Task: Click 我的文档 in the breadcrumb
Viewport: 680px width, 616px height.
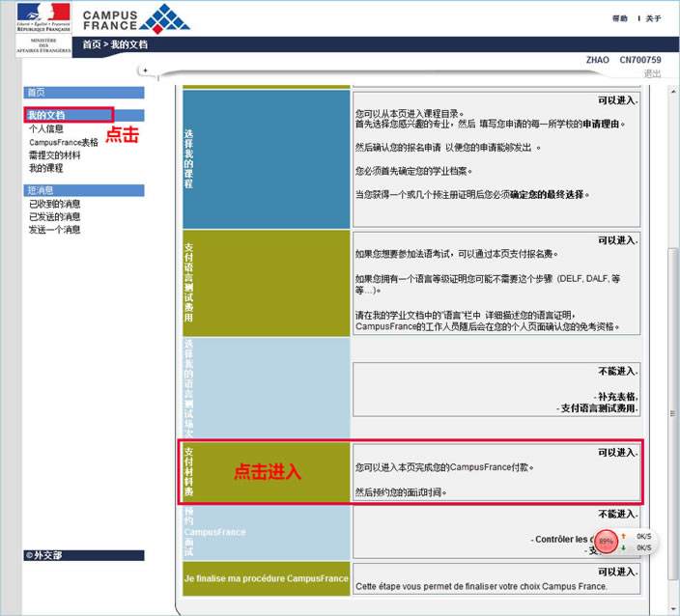Action: 129,44
